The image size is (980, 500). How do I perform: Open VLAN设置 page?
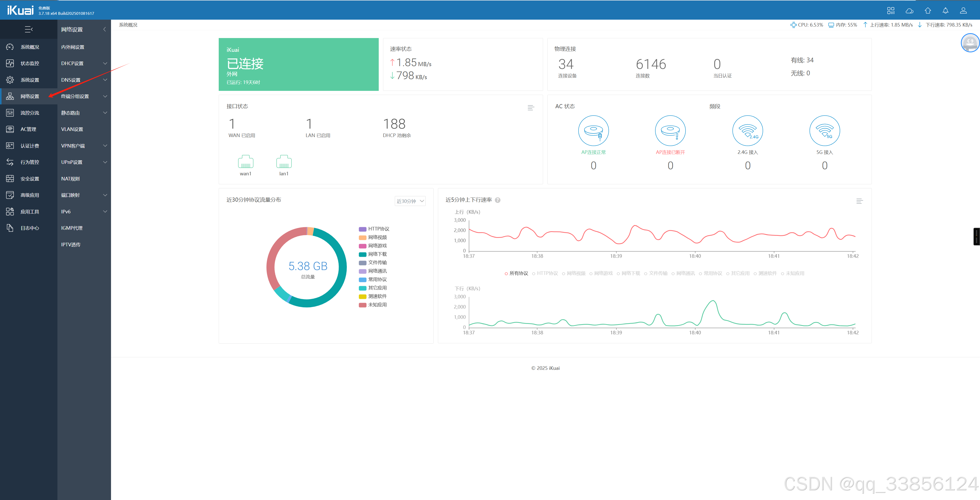point(72,129)
